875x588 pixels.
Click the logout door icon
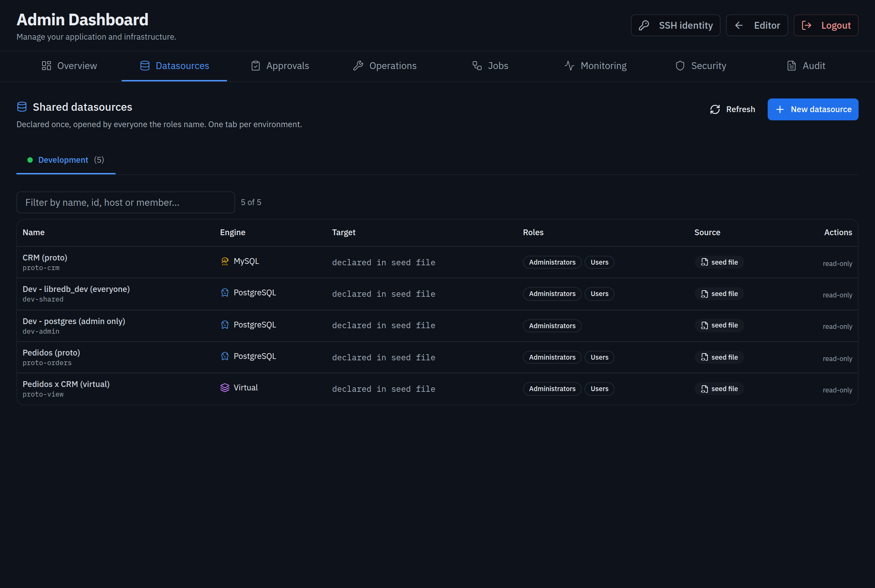[x=806, y=26]
